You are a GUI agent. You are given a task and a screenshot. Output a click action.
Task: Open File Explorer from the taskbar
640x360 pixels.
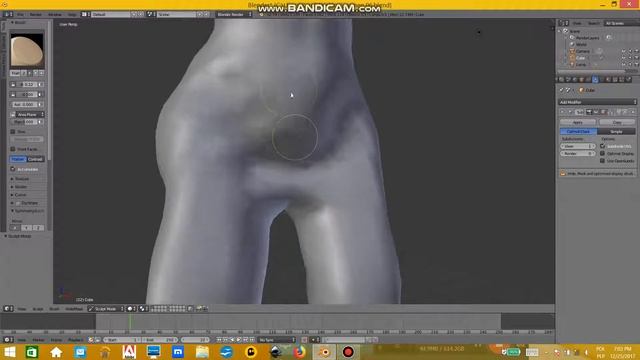tap(202, 352)
